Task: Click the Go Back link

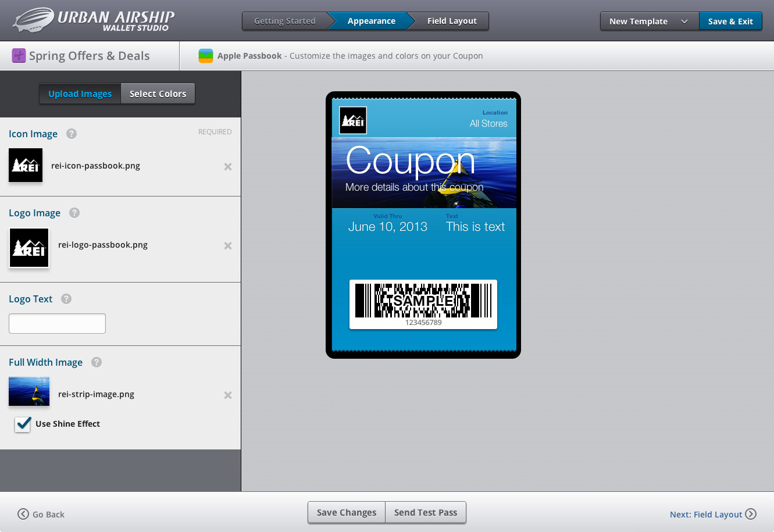Action: 41,514
